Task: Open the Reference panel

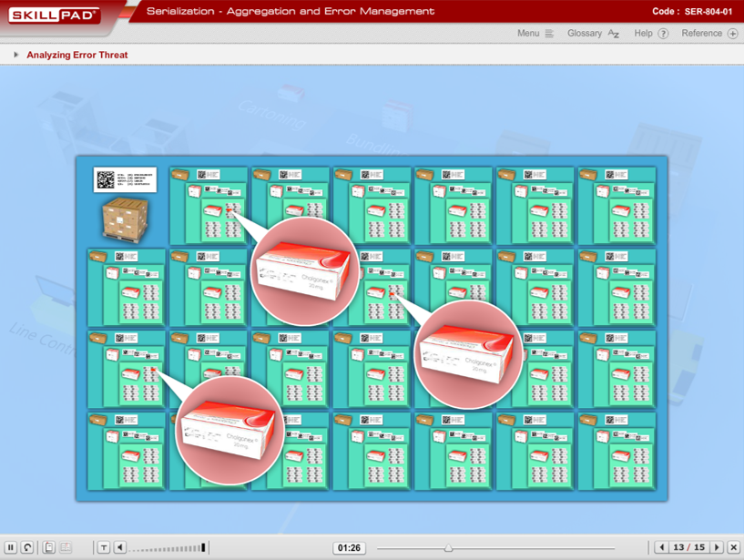Action: (x=709, y=33)
